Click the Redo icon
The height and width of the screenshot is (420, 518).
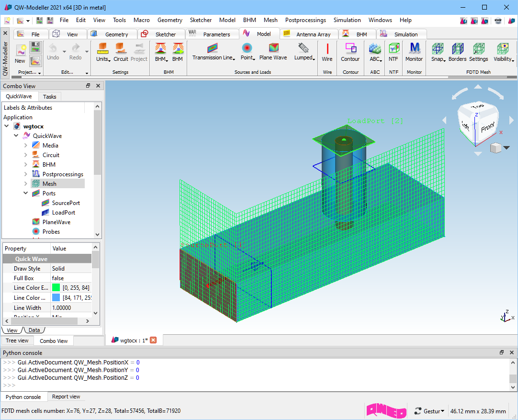coord(76,48)
